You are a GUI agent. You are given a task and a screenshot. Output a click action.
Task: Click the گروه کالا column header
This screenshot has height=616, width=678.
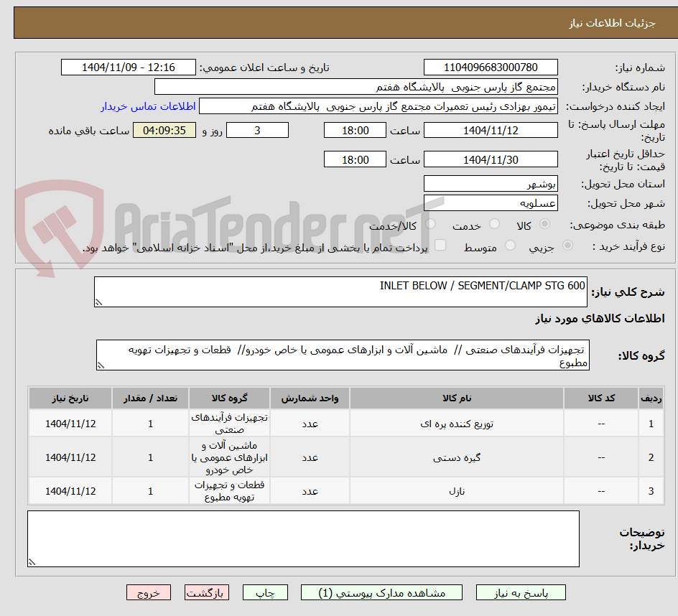click(x=229, y=398)
